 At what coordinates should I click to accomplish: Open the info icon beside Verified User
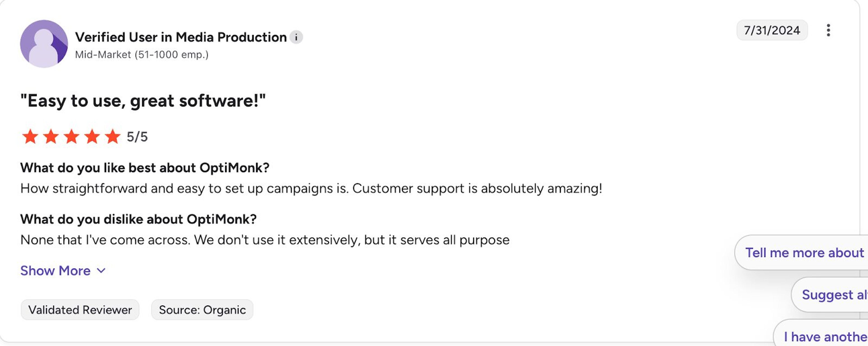[x=296, y=37]
